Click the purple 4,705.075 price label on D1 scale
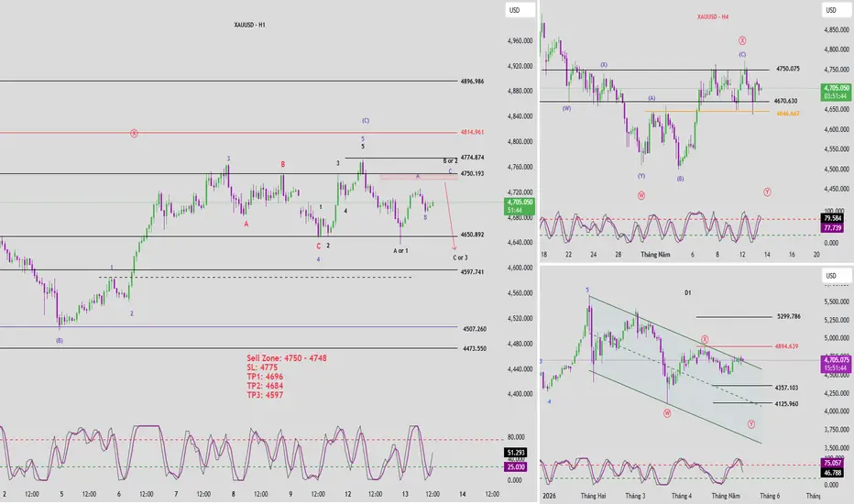The width and height of the screenshot is (854, 504). click(836, 364)
